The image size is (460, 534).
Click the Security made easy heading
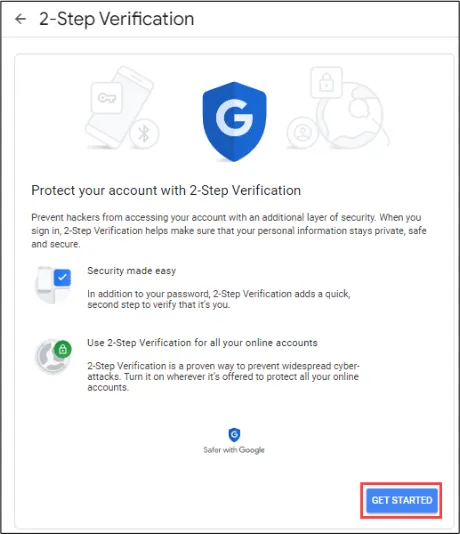coord(132,271)
